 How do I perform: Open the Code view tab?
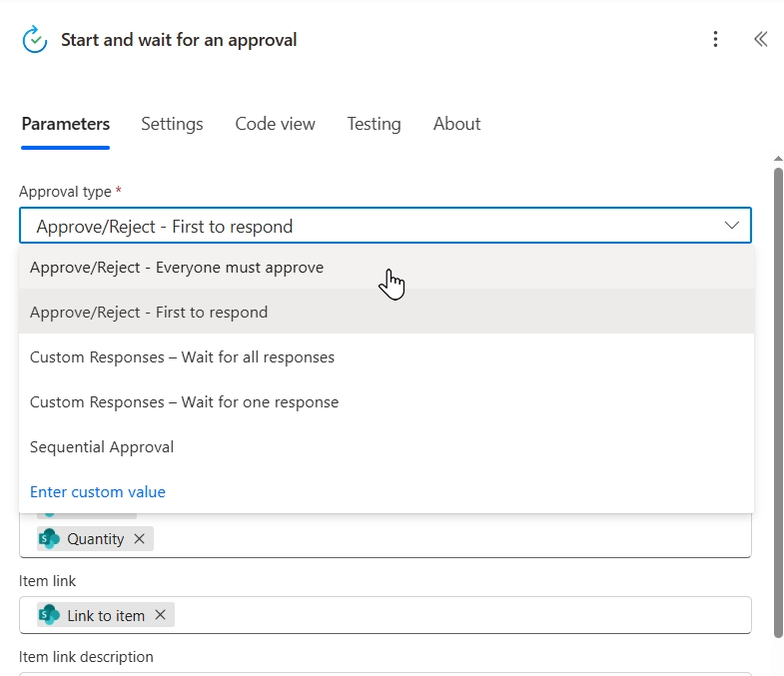click(275, 124)
